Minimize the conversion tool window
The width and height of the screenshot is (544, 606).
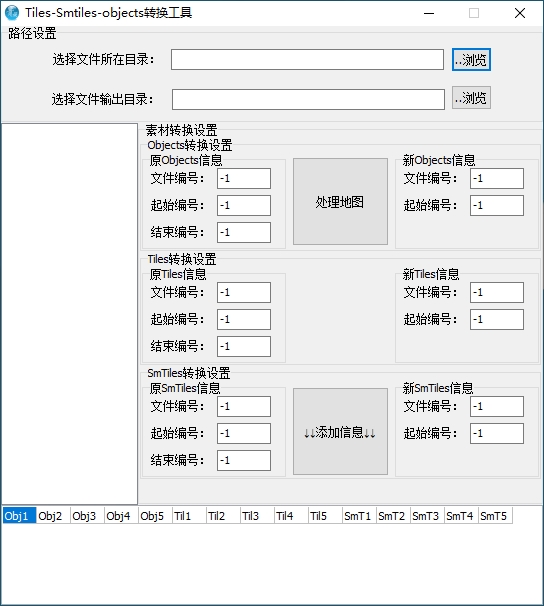tap(429, 13)
